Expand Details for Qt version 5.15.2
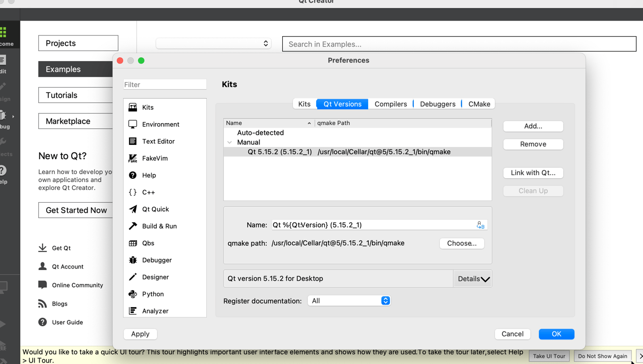 pos(472,278)
